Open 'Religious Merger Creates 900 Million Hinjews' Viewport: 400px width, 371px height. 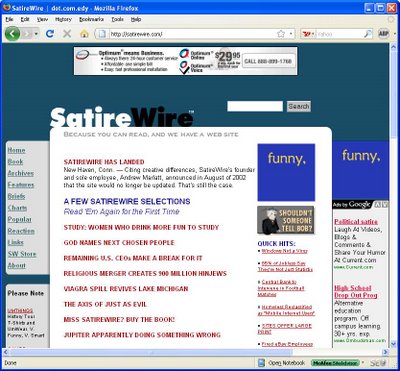click(x=145, y=273)
